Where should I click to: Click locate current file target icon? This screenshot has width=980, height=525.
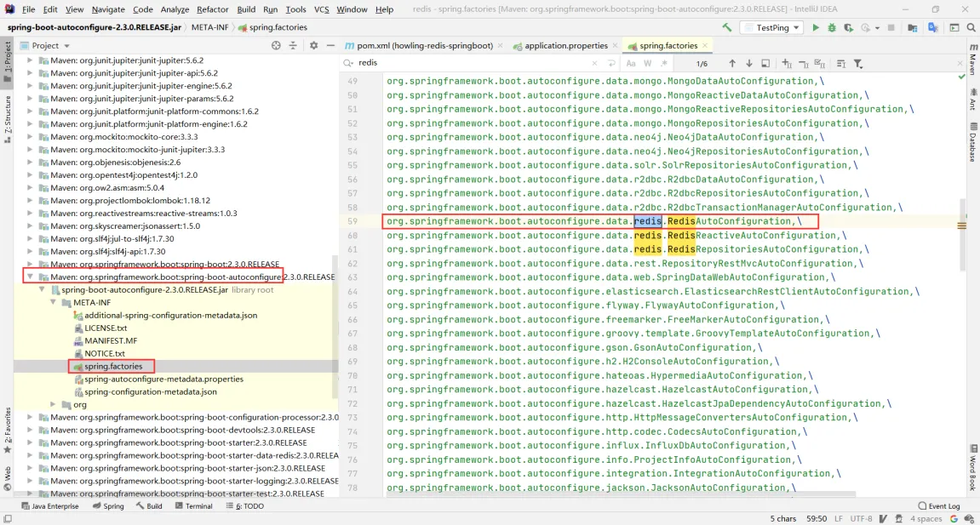(275, 45)
